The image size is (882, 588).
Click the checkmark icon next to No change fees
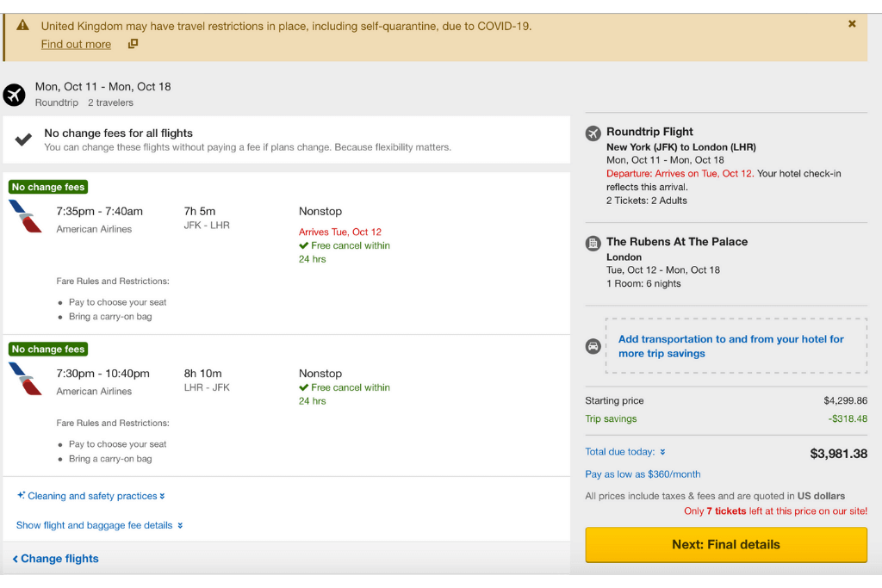pos(23,139)
